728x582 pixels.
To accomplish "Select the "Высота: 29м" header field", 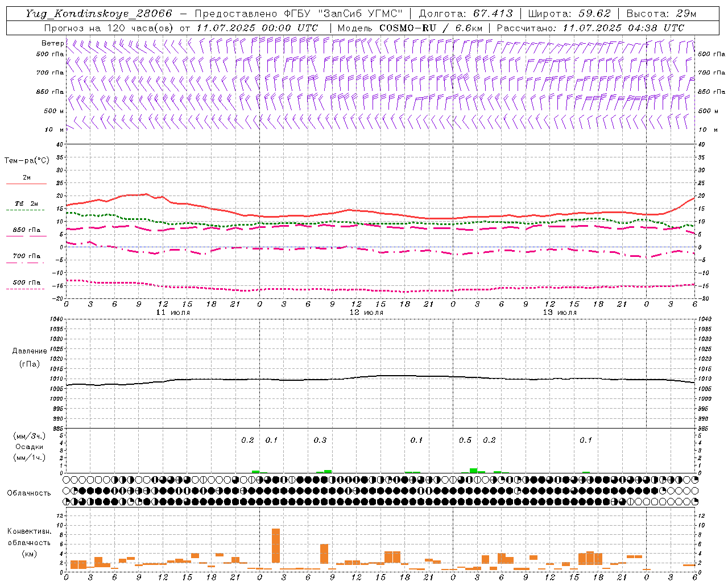I will coord(661,14).
